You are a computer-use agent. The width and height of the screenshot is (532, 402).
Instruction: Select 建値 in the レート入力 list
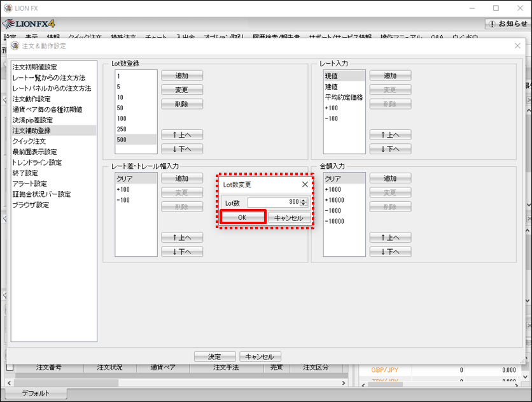point(344,87)
